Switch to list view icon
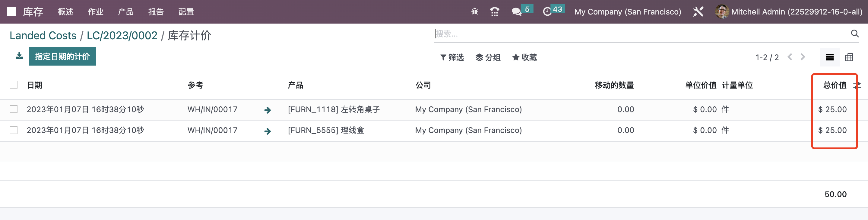 [x=829, y=57]
